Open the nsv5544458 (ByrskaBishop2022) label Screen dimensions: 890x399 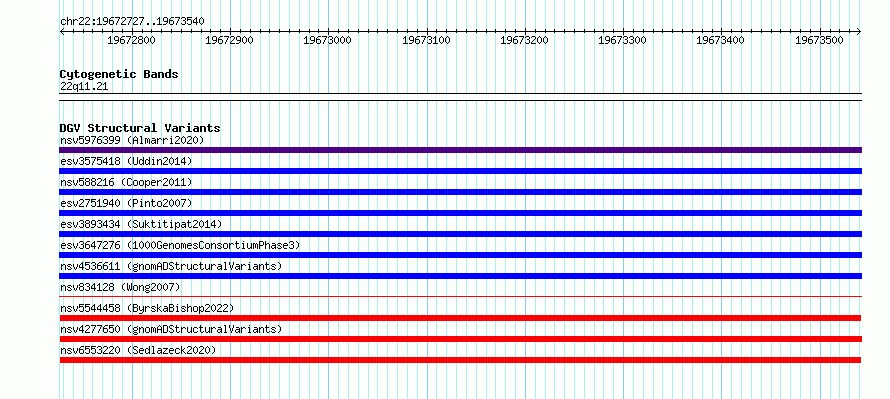point(147,308)
